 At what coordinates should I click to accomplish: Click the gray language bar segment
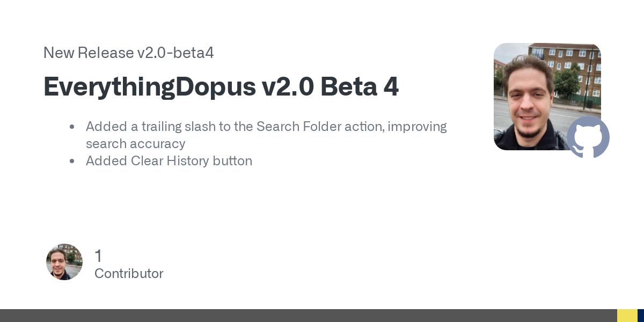click(x=308, y=316)
